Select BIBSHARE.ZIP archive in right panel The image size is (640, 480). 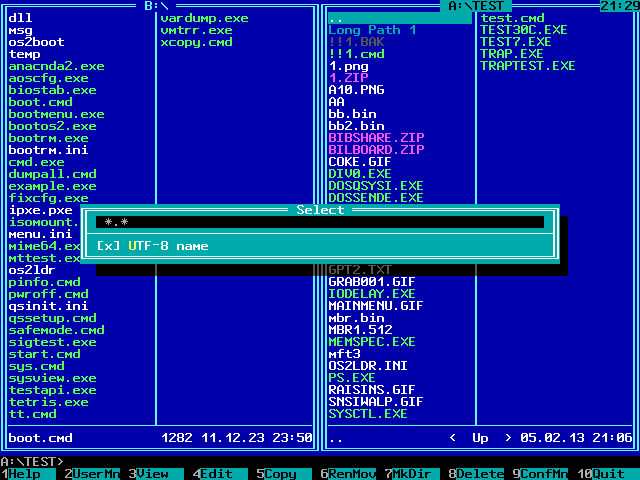(376, 138)
